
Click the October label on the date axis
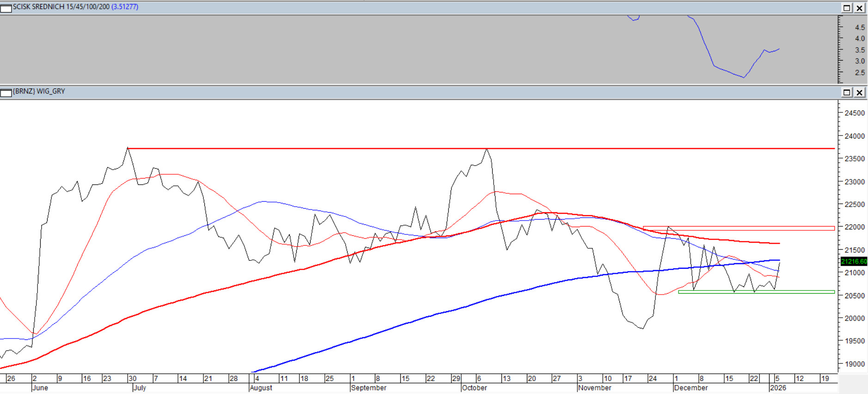pos(474,388)
